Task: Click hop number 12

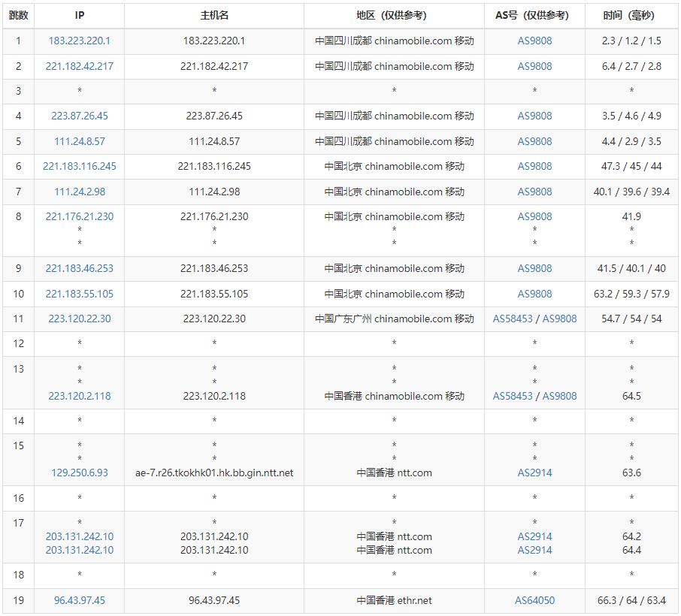Action: tap(18, 344)
